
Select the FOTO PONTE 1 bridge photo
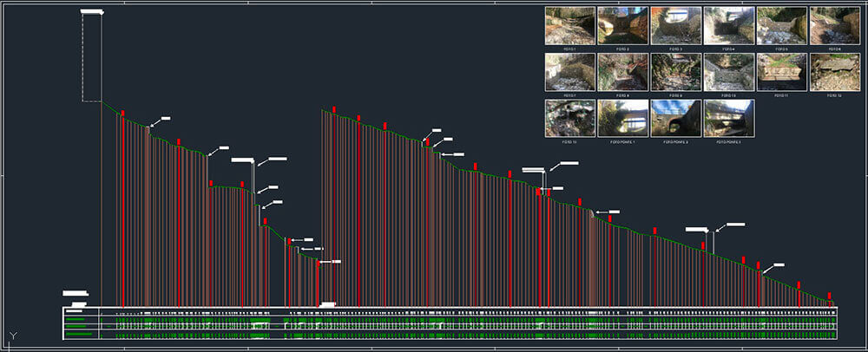(x=622, y=118)
